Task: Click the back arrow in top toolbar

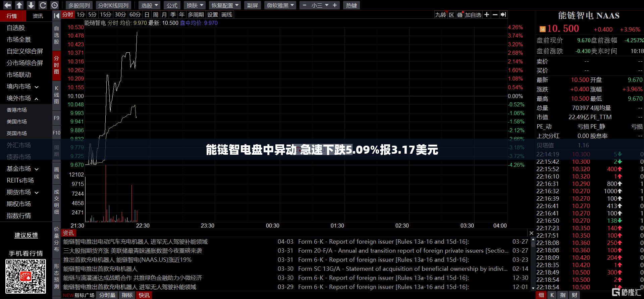Action: (x=7, y=5)
